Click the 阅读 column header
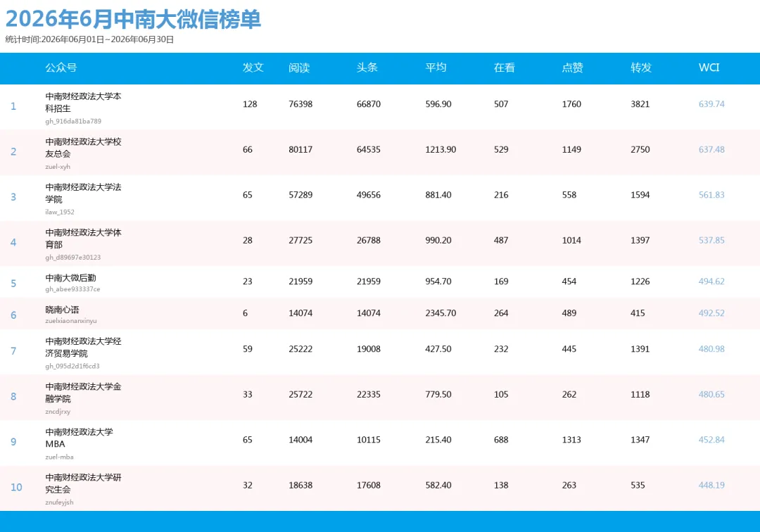 (299, 68)
